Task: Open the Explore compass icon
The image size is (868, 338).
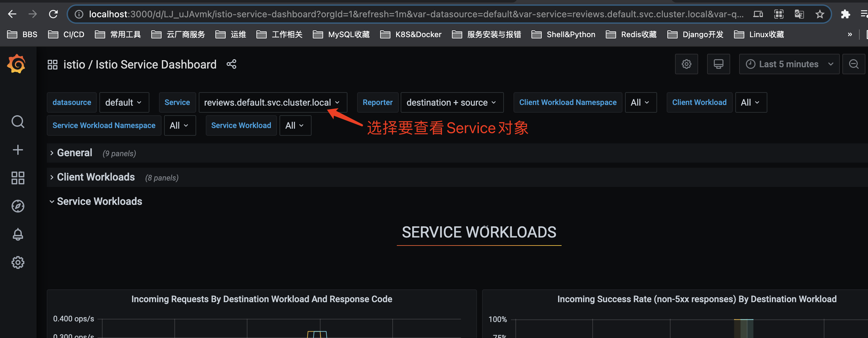Action: pos(18,206)
